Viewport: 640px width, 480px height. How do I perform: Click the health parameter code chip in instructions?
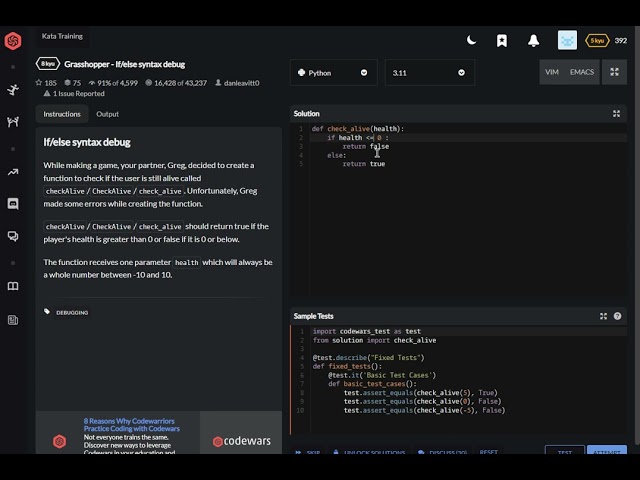point(187,262)
